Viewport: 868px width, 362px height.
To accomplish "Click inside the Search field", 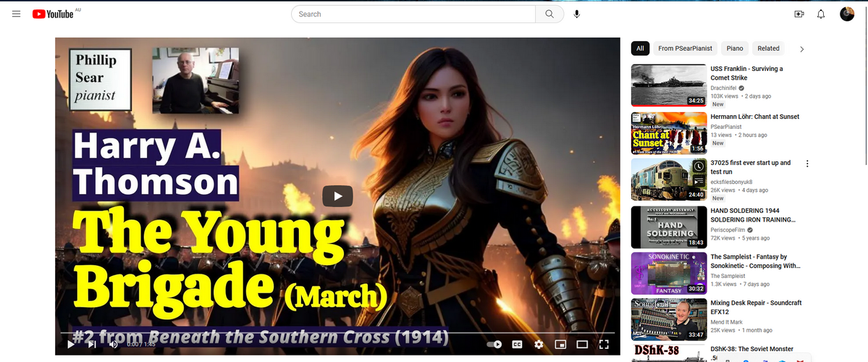I will pyautogui.click(x=413, y=14).
